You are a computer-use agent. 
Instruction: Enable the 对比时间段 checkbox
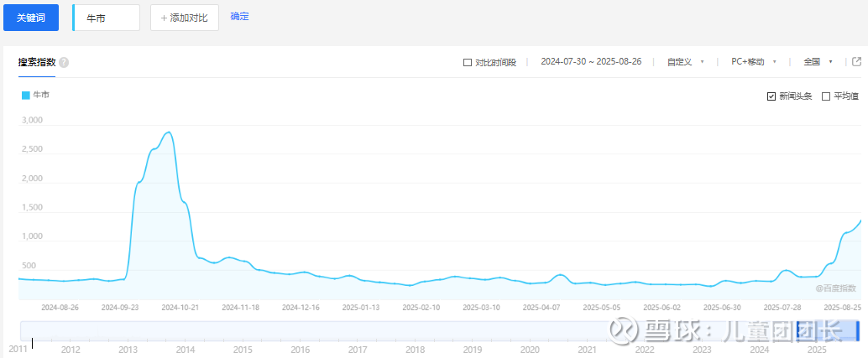(468, 62)
